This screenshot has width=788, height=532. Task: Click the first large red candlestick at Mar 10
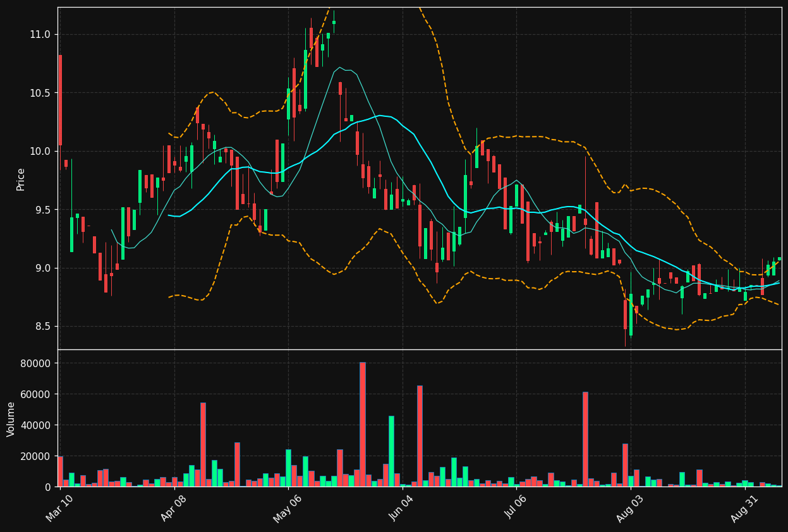(x=60, y=100)
